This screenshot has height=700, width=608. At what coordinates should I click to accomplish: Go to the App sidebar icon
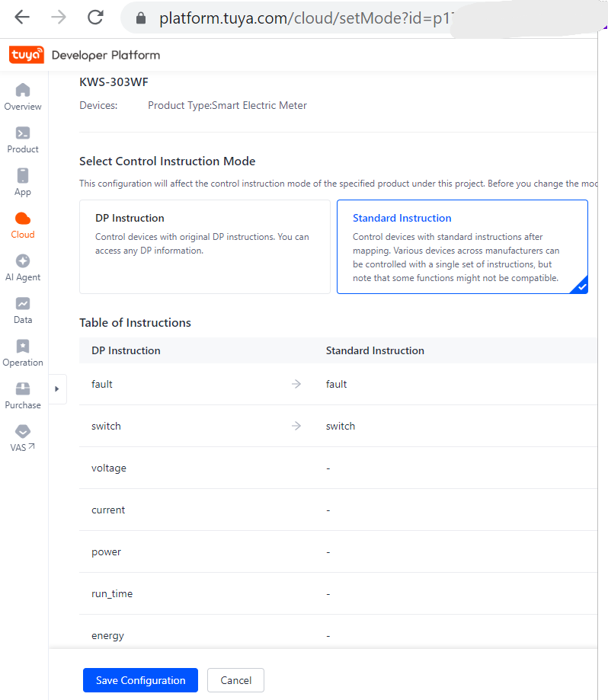23,176
